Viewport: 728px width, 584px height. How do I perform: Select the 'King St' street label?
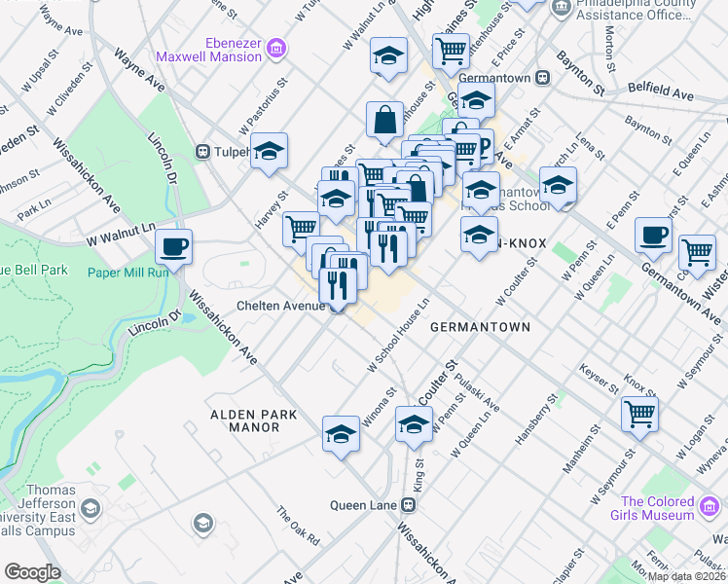[x=419, y=476]
